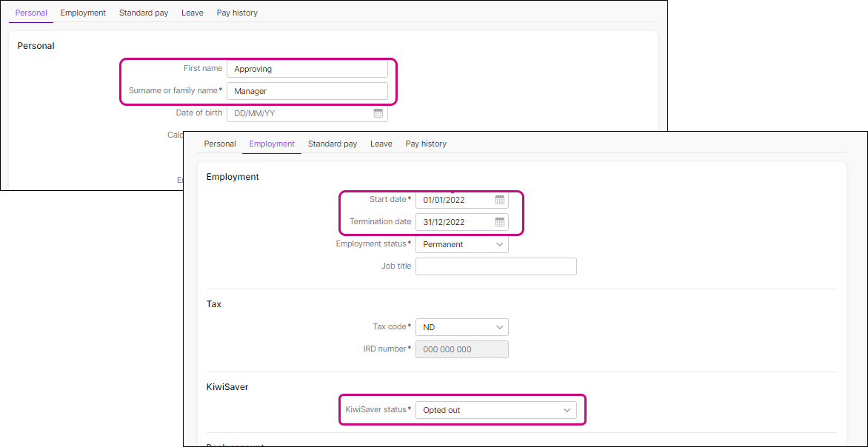This screenshot has width=868, height=447.
Task: Click the Termination date text box
Action: click(453, 222)
